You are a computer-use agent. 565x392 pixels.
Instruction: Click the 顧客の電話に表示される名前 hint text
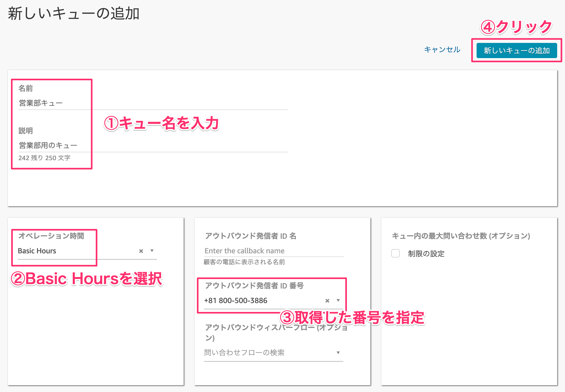pos(244,262)
